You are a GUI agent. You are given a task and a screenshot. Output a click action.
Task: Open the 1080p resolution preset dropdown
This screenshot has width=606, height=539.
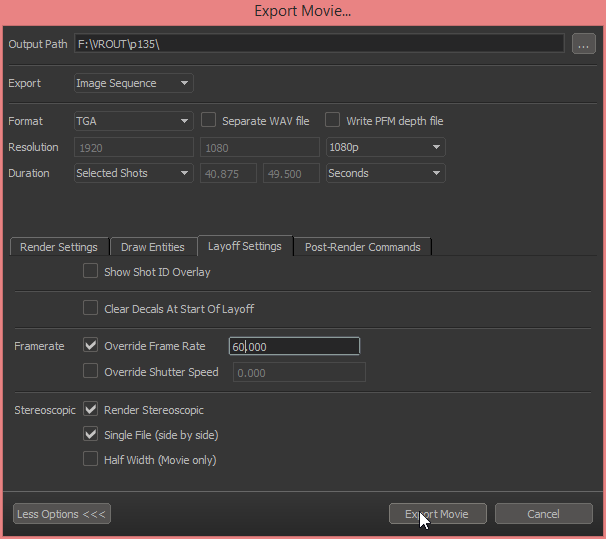point(385,147)
